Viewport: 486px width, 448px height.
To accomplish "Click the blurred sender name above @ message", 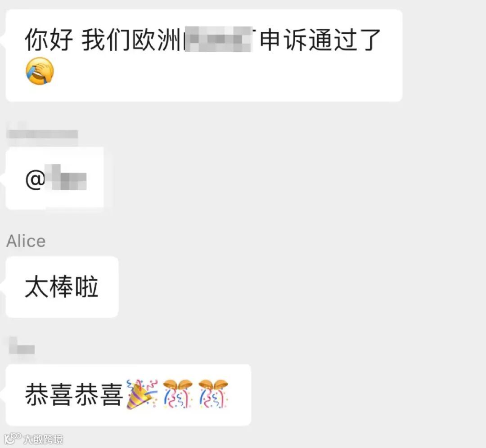I will point(42,134).
